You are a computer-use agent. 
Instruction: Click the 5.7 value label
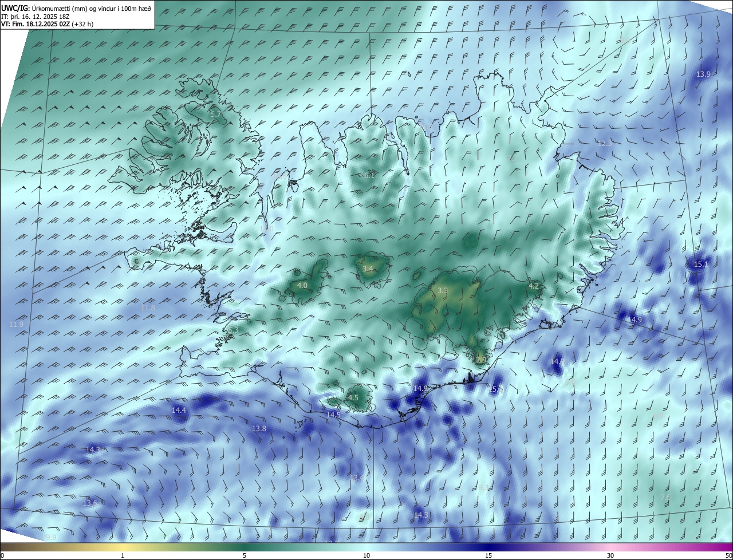pos(216,115)
